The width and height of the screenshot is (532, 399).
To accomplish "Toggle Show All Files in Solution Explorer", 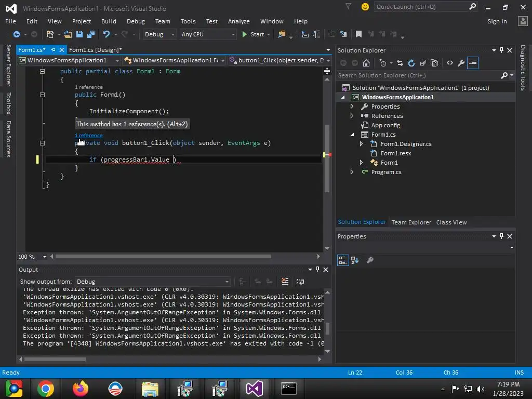I will (434, 63).
